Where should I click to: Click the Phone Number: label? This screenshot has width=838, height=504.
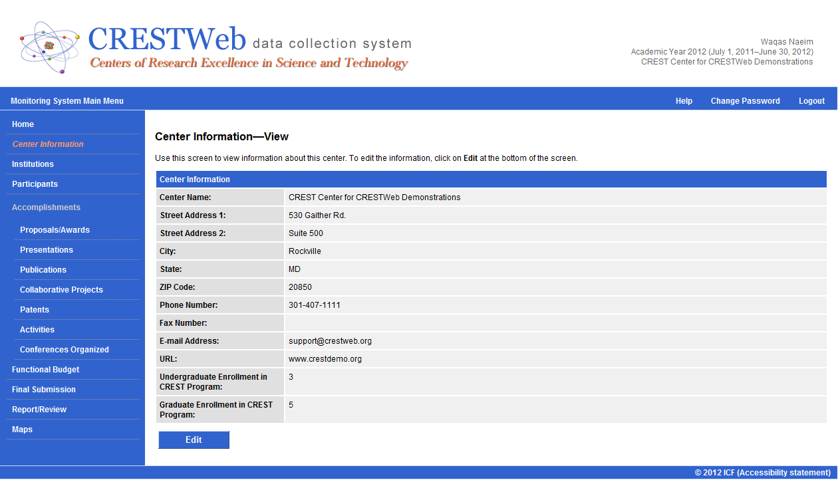pos(189,305)
